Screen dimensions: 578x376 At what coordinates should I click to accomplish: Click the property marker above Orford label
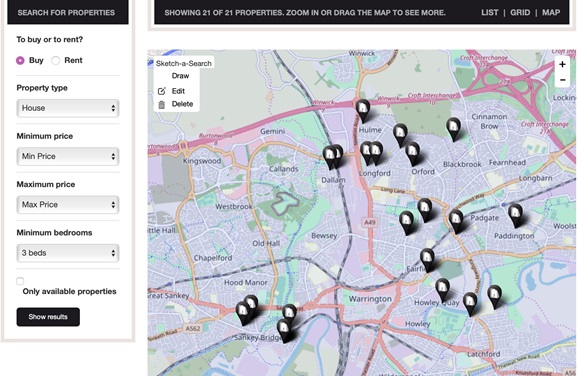click(412, 153)
